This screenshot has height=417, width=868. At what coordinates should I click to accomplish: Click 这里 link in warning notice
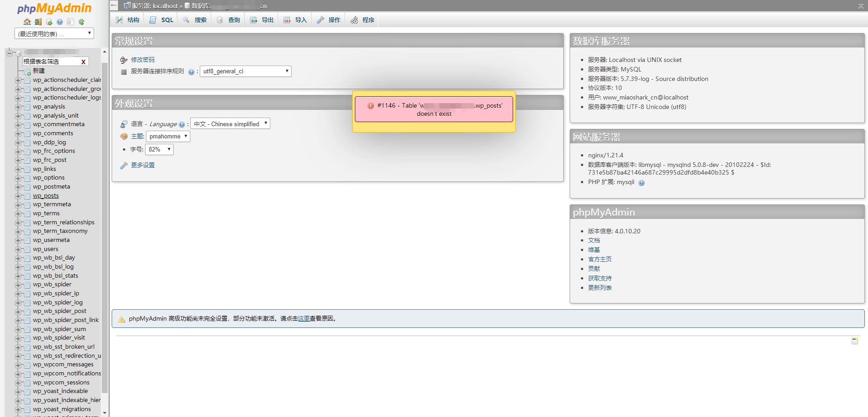click(x=304, y=319)
